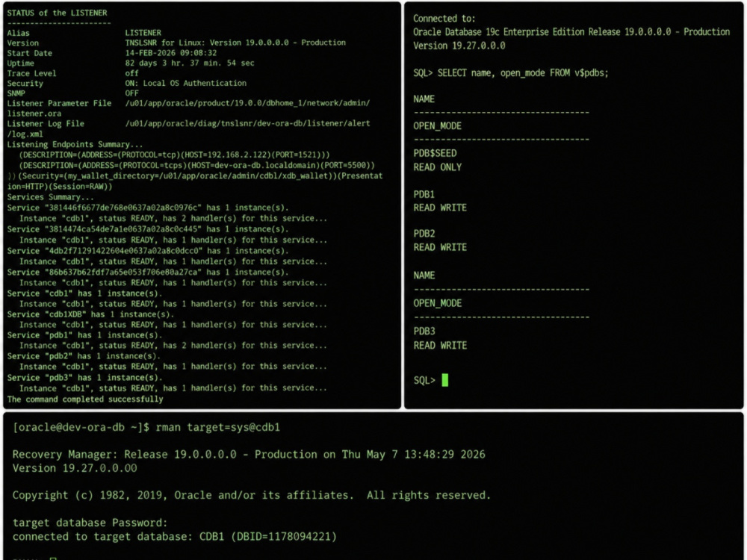The height and width of the screenshot is (560, 747).
Task: Click the 'rman target=sys@cdb1' command line
Action: tap(146, 427)
